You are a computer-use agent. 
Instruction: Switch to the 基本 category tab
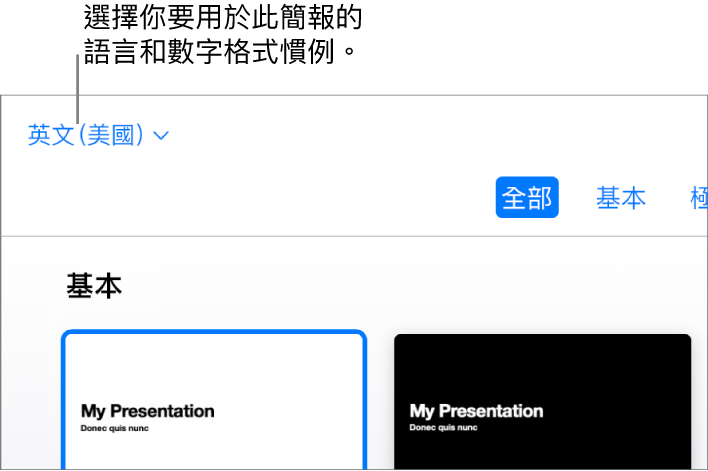(x=620, y=198)
